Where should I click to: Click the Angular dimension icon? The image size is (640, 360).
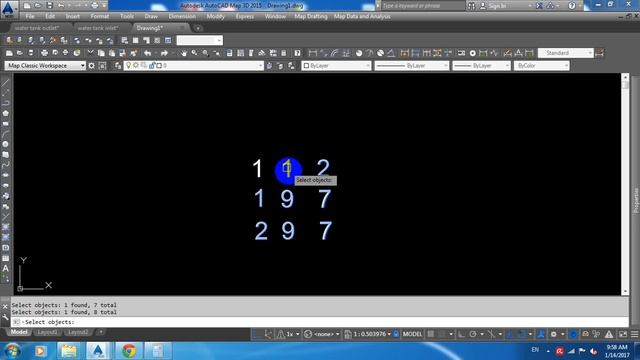tap(391, 53)
